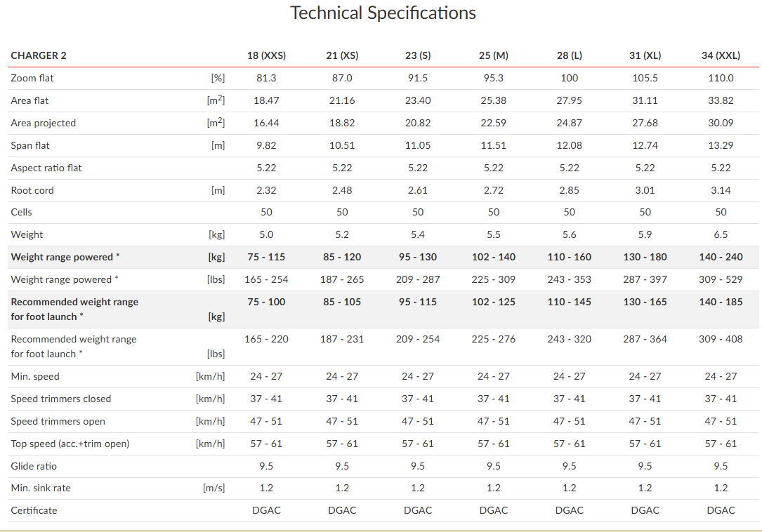Viewport: 762px width, 532px height.
Task: Click the CHARGER 2 table header
Action: tap(39, 55)
